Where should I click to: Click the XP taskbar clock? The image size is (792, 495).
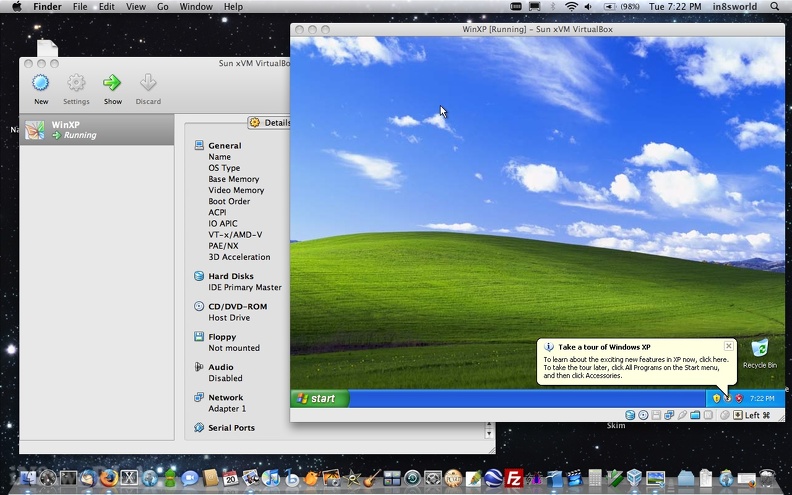(762, 399)
